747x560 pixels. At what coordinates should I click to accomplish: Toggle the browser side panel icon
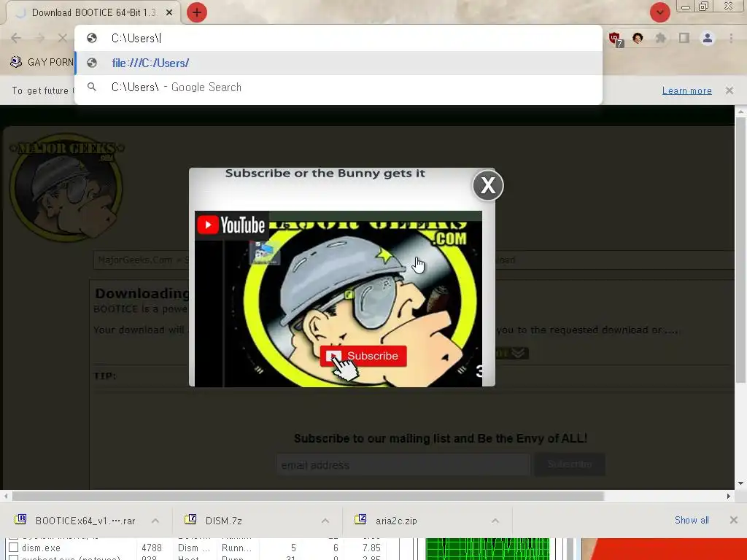pyautogui.click(x=684, y=38)
